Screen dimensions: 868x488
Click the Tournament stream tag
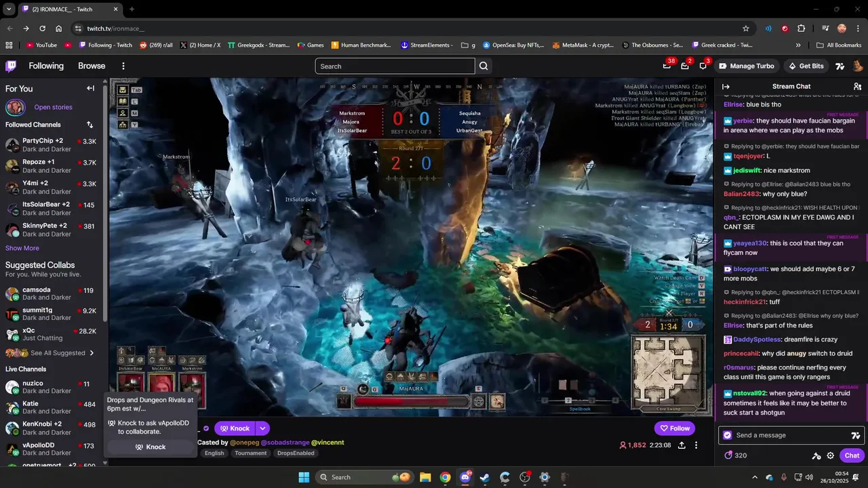click(x=251, y=453)
